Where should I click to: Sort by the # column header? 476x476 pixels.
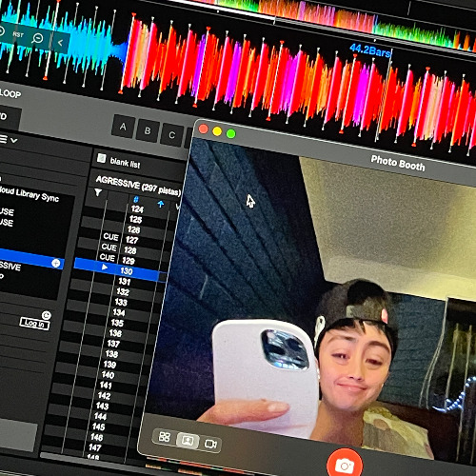point(136,199)
